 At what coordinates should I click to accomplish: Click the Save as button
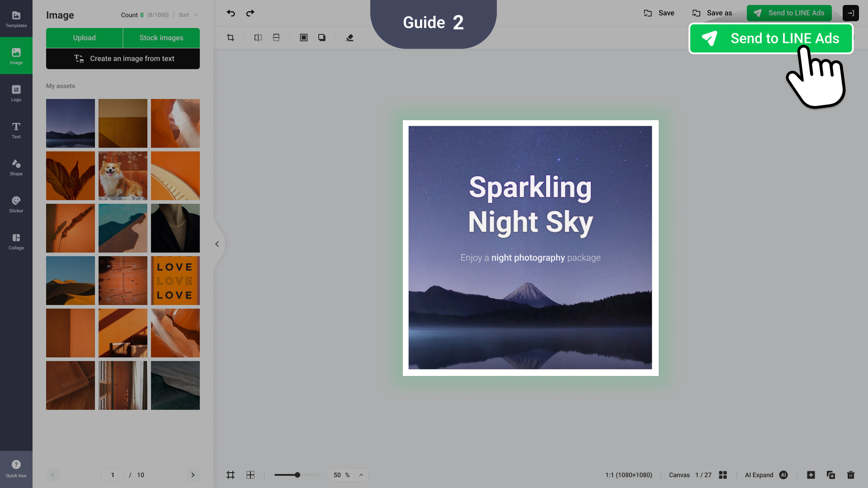pos(712,13)
